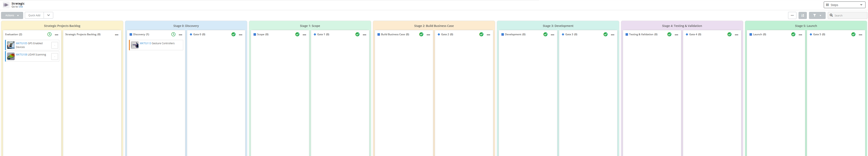Viewport: 868px width, 156px height.
Task: Open the Gate 1 ellipsis menu
Action: (x=365, y=35)
